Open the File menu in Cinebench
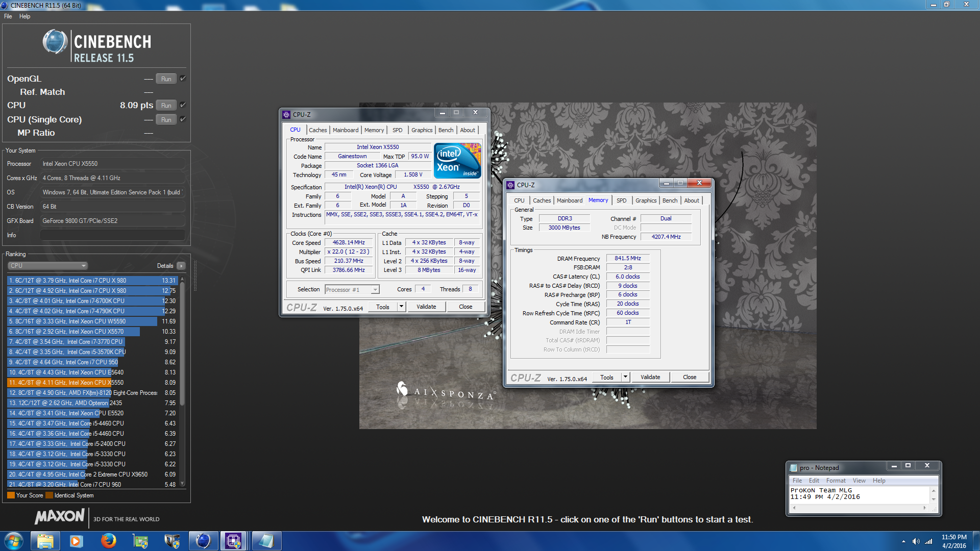This screenshot has height=551, width=980. coord(8,16)
